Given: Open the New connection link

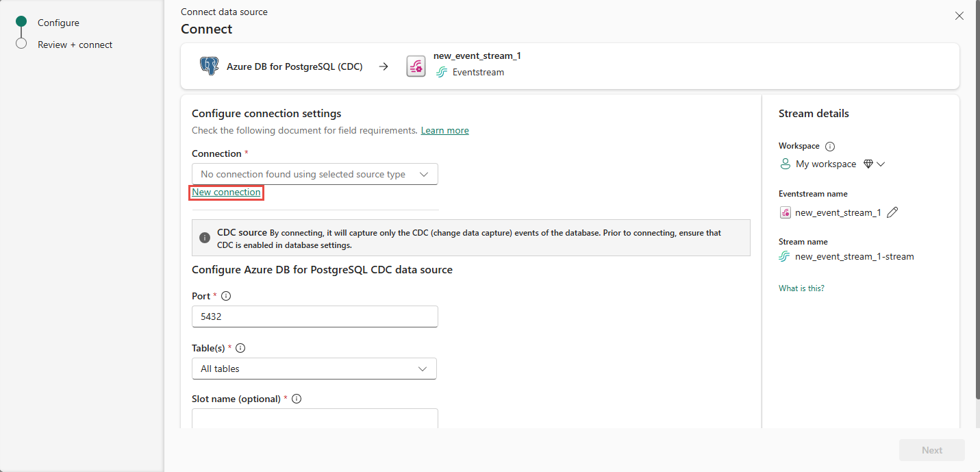Looking at the screenshot, I should [226, 192].
